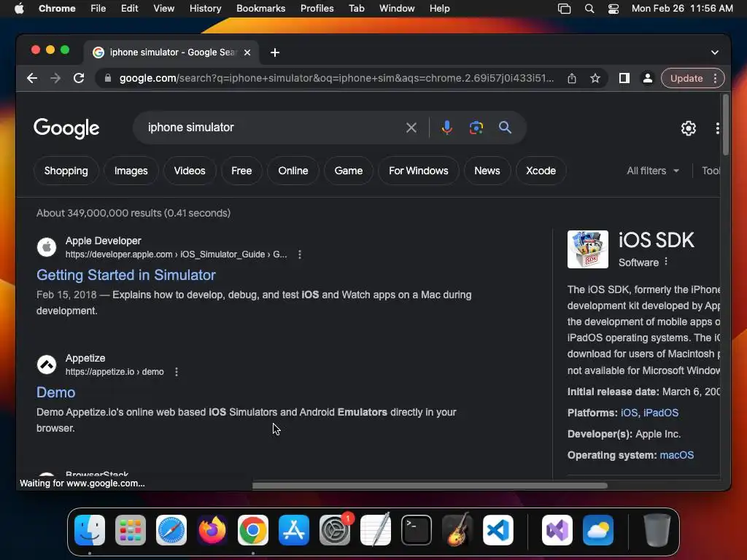Open the macOS operating system link

(676, 455)
